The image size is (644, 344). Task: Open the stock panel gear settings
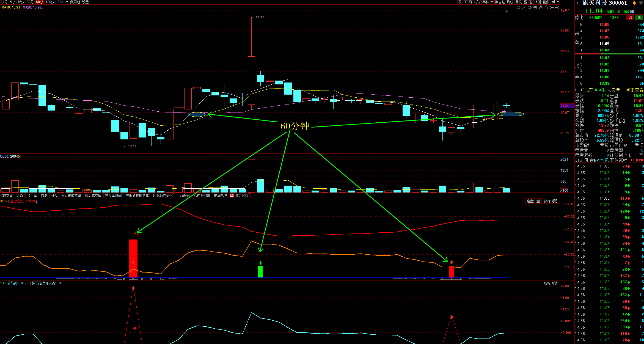coord(641,3)
